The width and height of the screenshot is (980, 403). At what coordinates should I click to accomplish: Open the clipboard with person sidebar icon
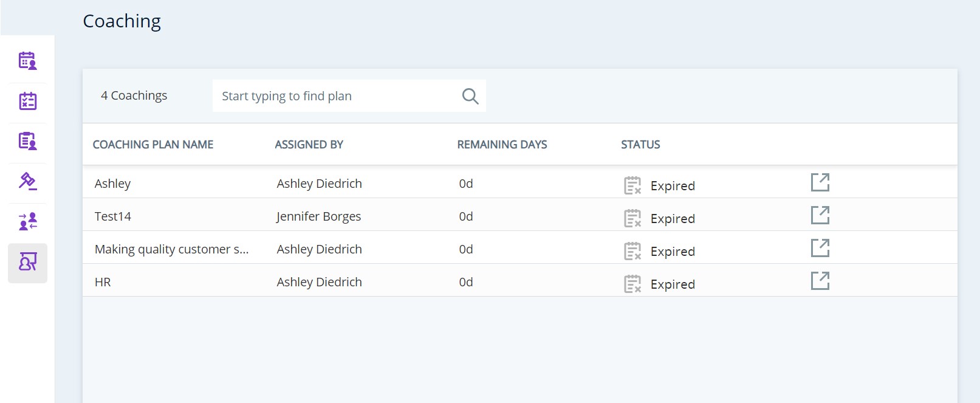27,141
